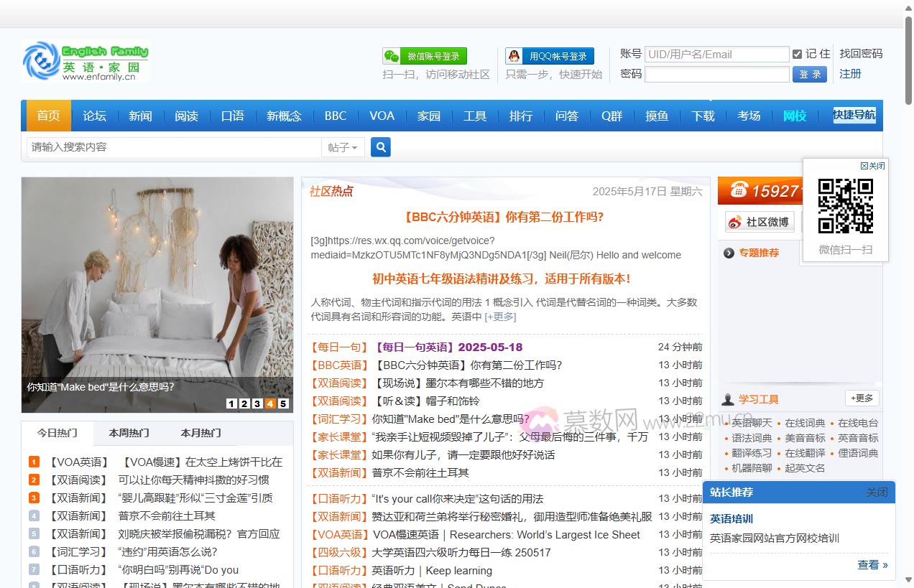Open the English Family site logo
This screenshot has height=588, width=914.
(x=86, y=62)
